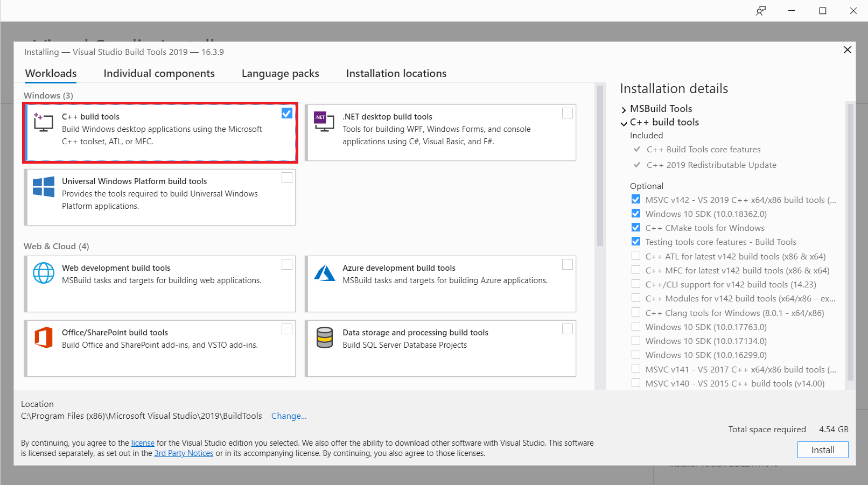Viewport: 868px width, 485px height.
Task: Open the Individual components tab
Action: [159, 74]
